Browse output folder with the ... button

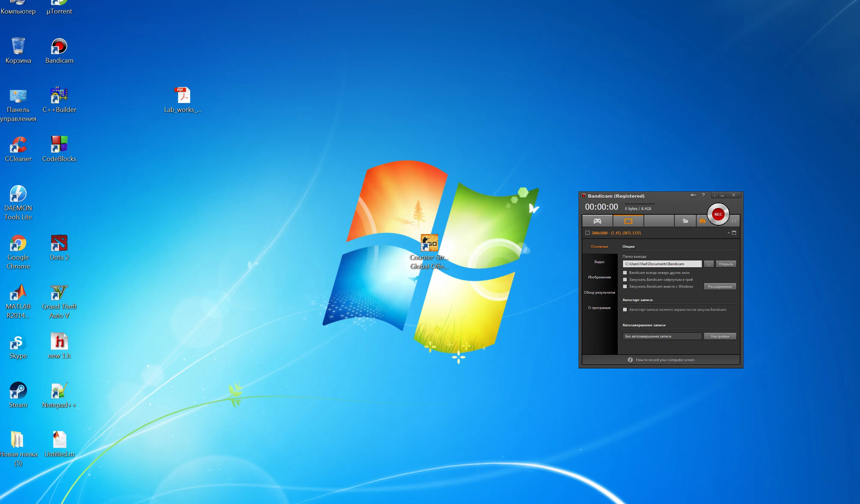[708, 264]
